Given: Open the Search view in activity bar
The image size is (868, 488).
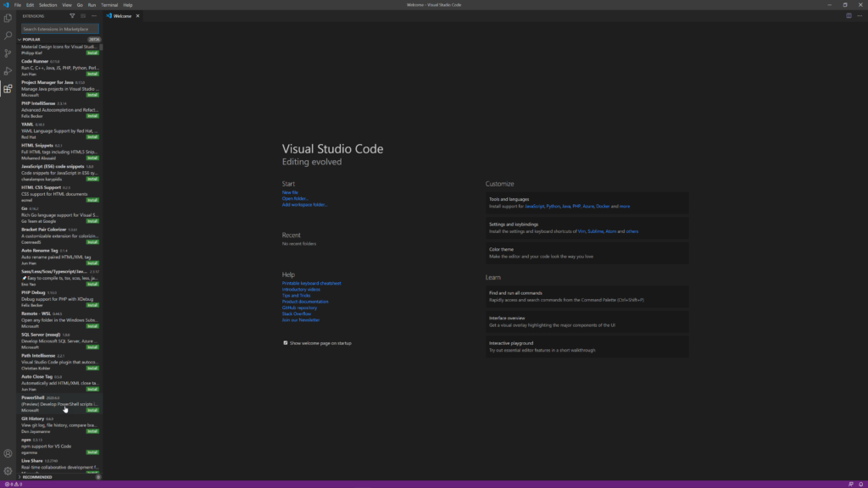Looking at the screenshot, I should click(8, 36).
